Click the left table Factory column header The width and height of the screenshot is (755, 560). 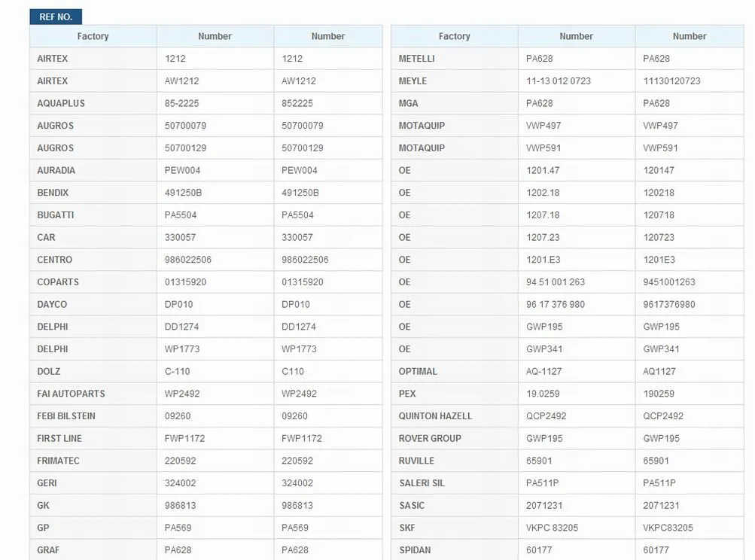(93, 36)
